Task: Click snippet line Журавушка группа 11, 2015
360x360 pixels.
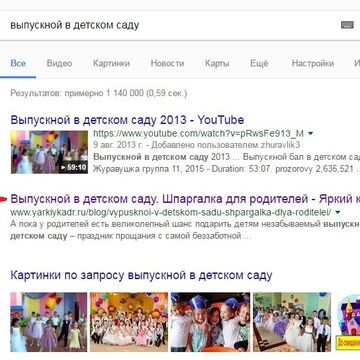Action: 227,169
